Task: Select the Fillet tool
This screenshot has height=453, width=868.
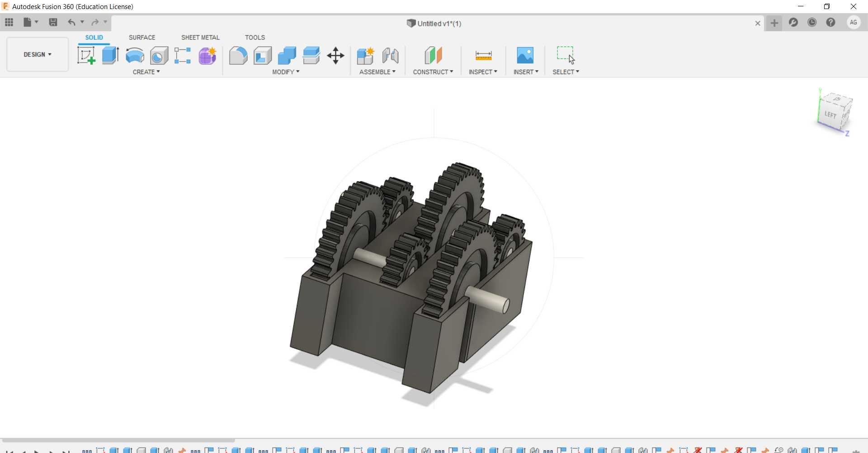Action: tap(238, 56)
